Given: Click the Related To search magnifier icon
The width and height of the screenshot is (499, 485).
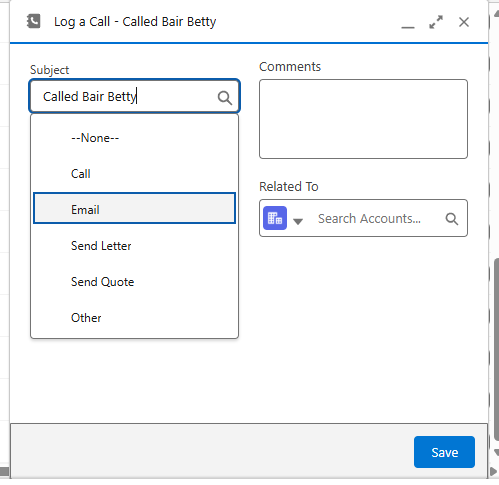Looking at the screenshot, I should click(x=452, y=219).
